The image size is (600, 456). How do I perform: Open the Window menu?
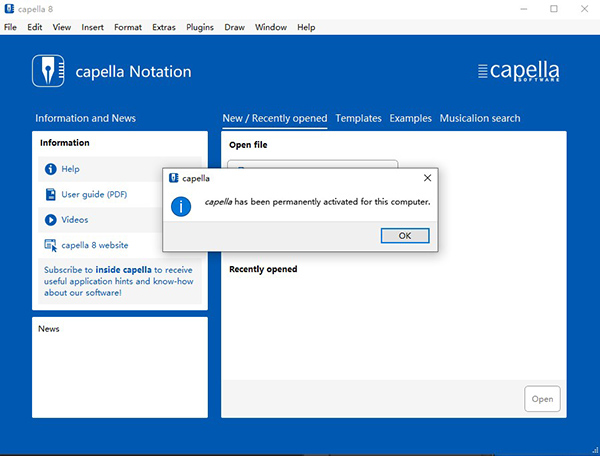(x=271, y=27)
